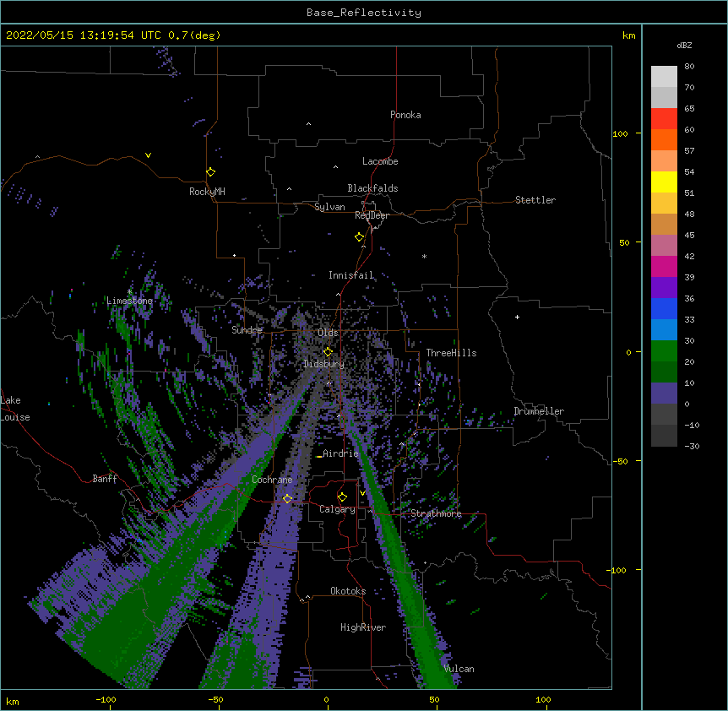Click the km unit label at top right
This screenshot has width=728, height=711.
(x=628, y=35)
